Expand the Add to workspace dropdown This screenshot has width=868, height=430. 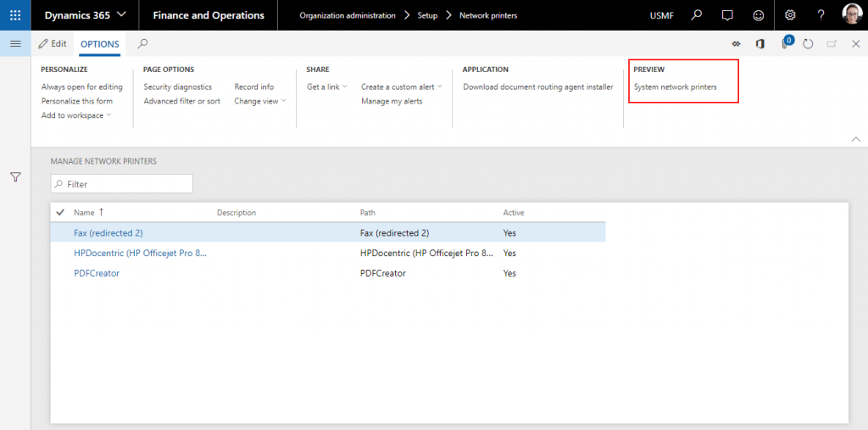click(76, 115)
